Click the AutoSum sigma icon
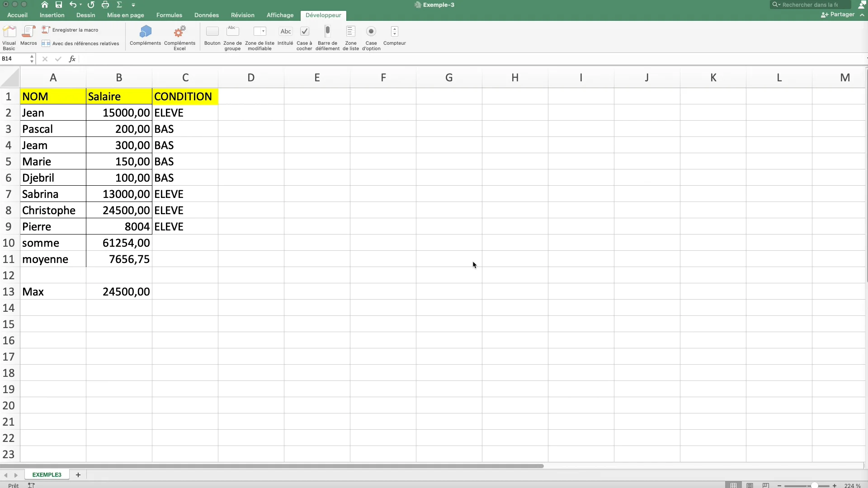868x488 pixels. tap(119, 5)
